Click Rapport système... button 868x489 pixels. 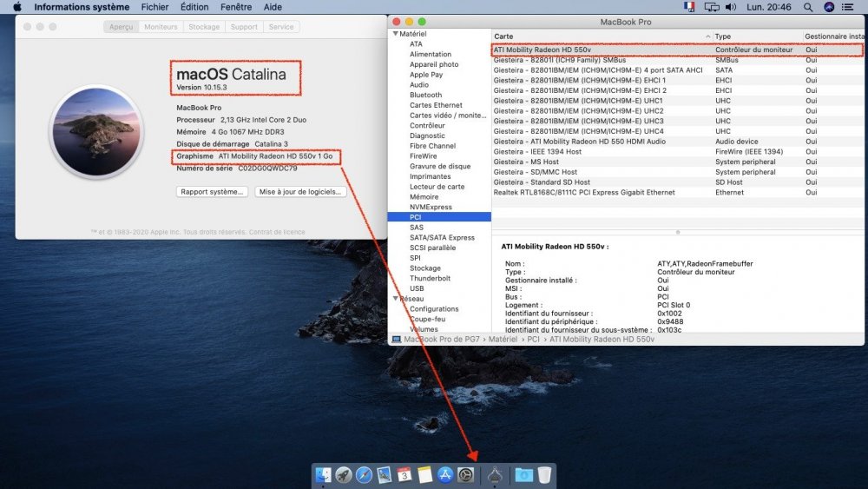(x=212, y=192)
